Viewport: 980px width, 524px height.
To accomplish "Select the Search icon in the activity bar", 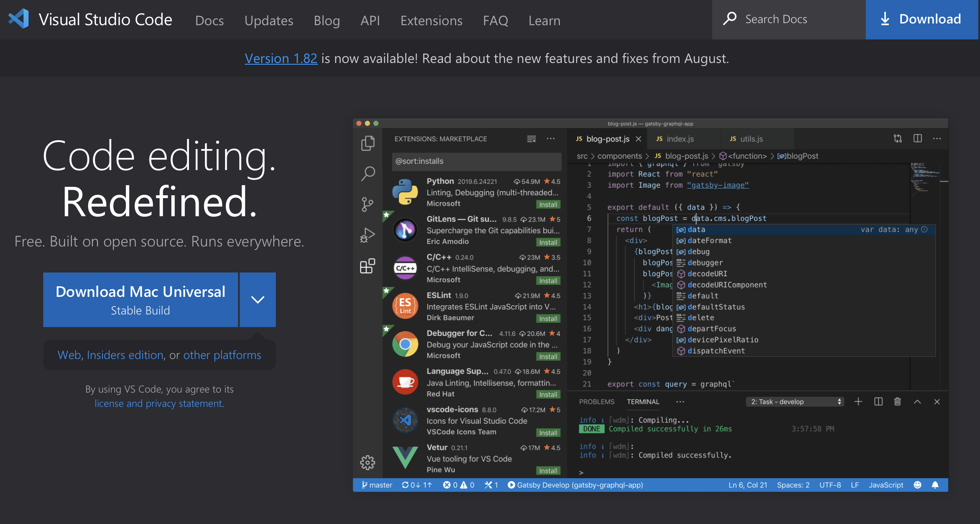I will 368,173.
